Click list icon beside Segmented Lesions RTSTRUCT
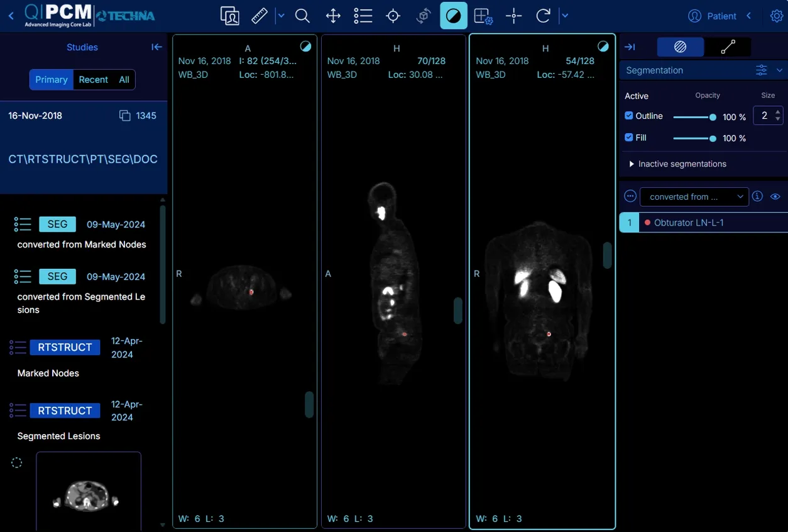This screenshot has height=532, width=788. (18, 411)
